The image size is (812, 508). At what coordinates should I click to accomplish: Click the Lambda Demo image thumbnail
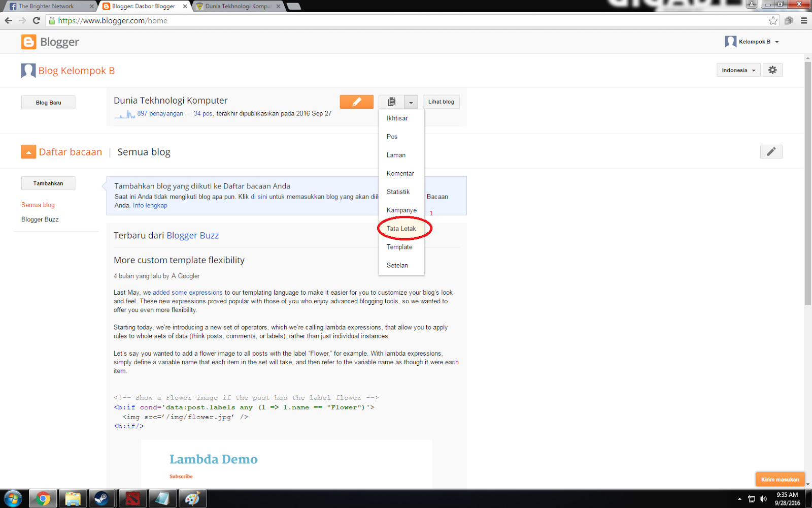coord(287,463)
